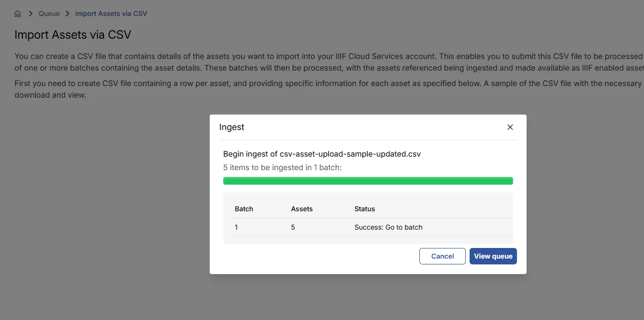Click the home icon in the breadcrumb
This screenshot has height=320, width=644.
[x=17, y=14]
